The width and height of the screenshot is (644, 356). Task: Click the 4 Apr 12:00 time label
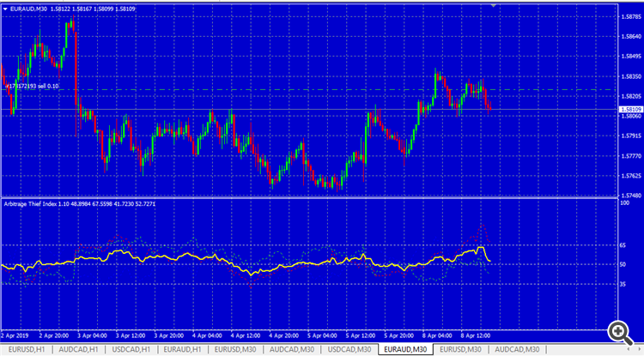(246, 335)
